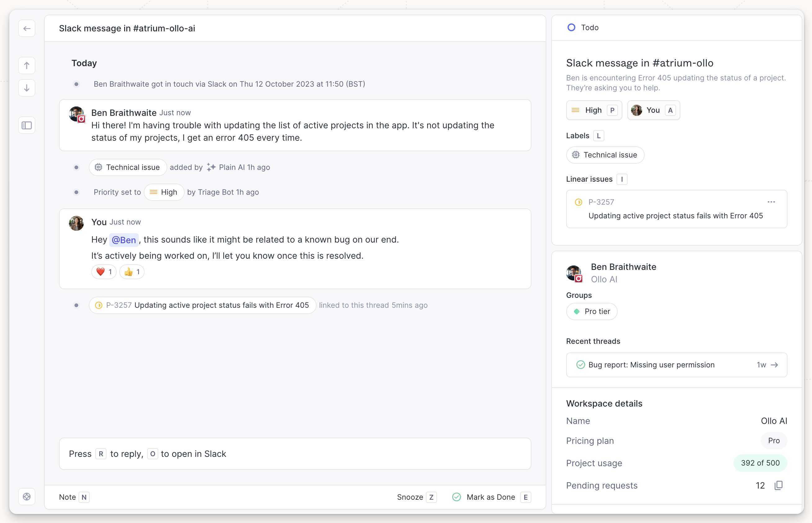The height and width of the screenshot is (523, 812).
Task: Go to previous thread with up arrow
Action: pyautogui.click(x=27, y=65)
